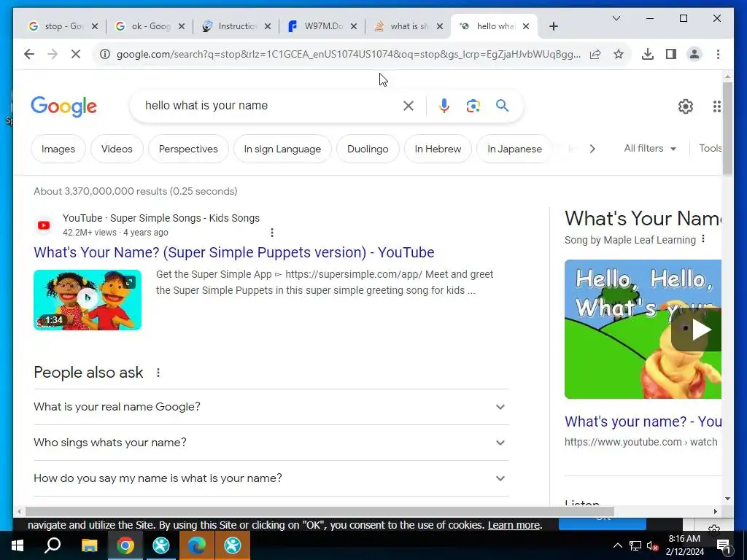Viewport: 747px width, 560px height.
Task: Share this page from address bar
Action: (595, 54)
